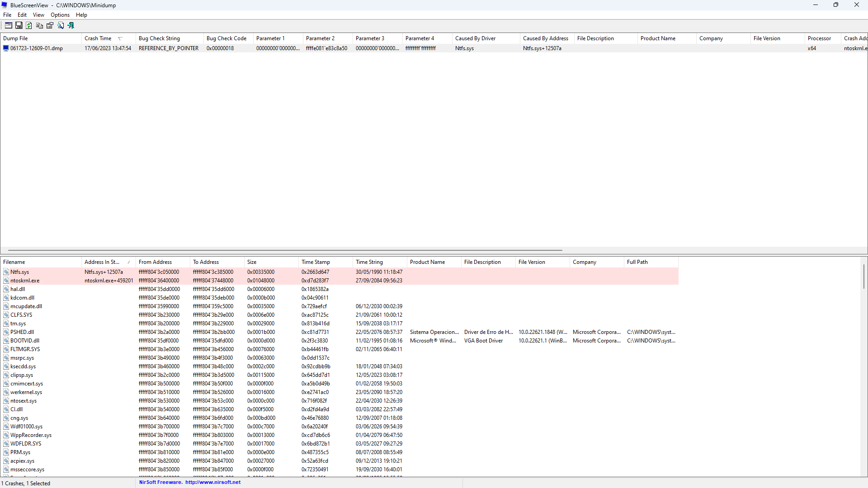Image resolution: width=868 pixels, height=488 pixels.
Task: Refresh the crash list with the green arrows icon
Action: coord(29,25)
